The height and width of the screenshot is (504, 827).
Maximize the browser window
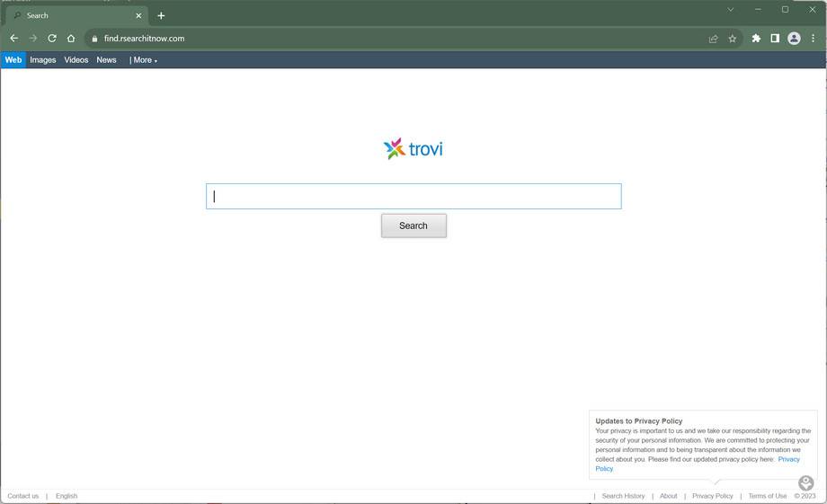click(x=786, y=10)
